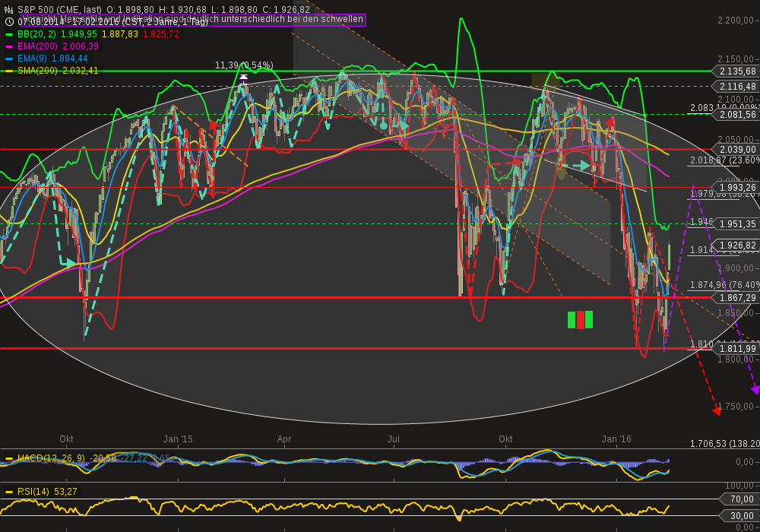
Task: Click the BB middle value 1.887,83
Action: (120, 34)
